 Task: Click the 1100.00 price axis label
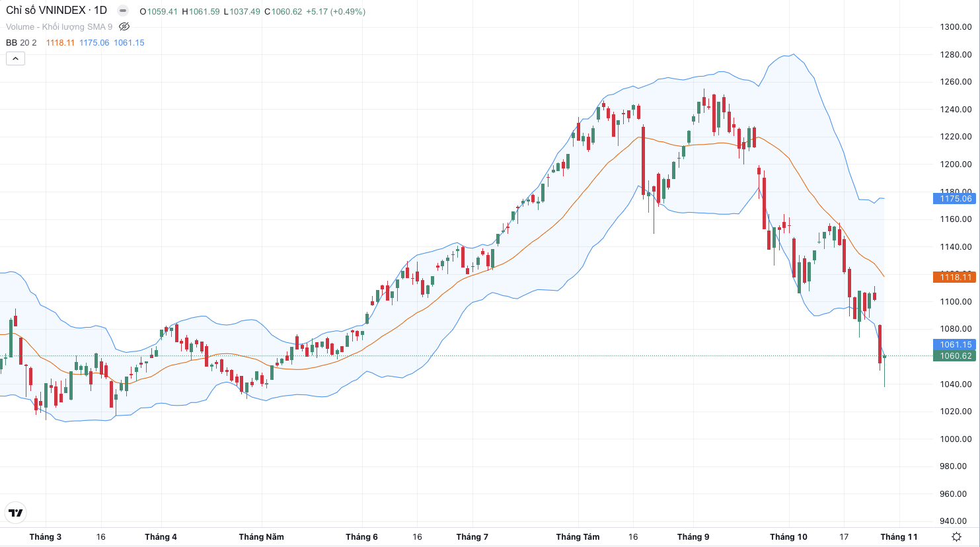point(956,302)
